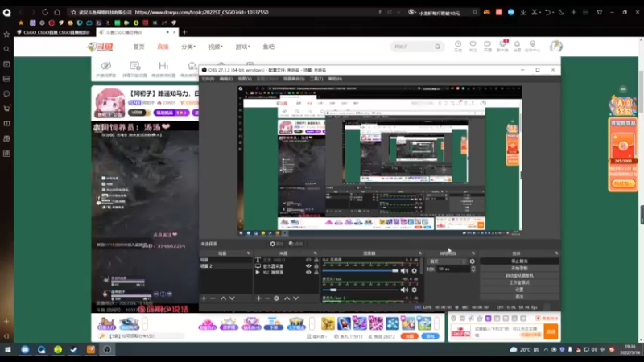
Task: Open Douyu live nav item
Action: click(x=163, y=47)
